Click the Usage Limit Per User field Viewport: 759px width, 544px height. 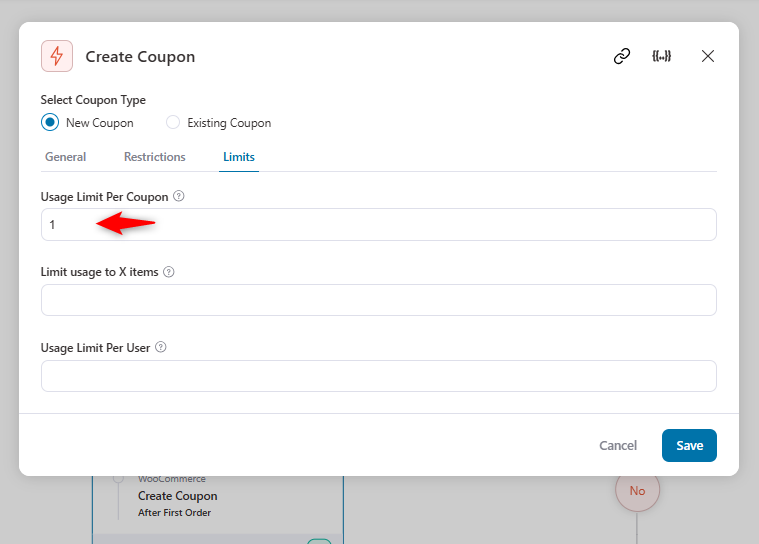tap(379, 376)
